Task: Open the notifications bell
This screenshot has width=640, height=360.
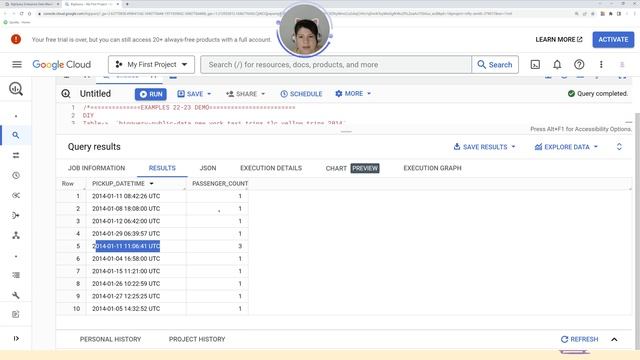Action: (557, 64)
